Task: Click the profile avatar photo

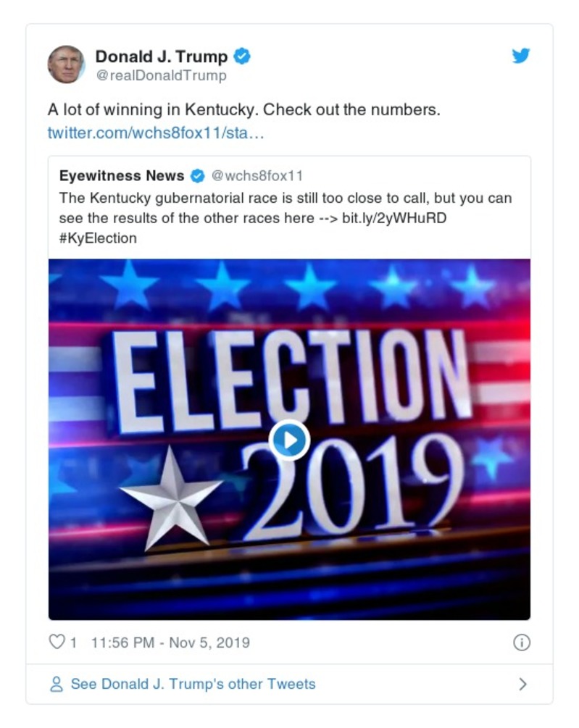Action: coord(66,64)
